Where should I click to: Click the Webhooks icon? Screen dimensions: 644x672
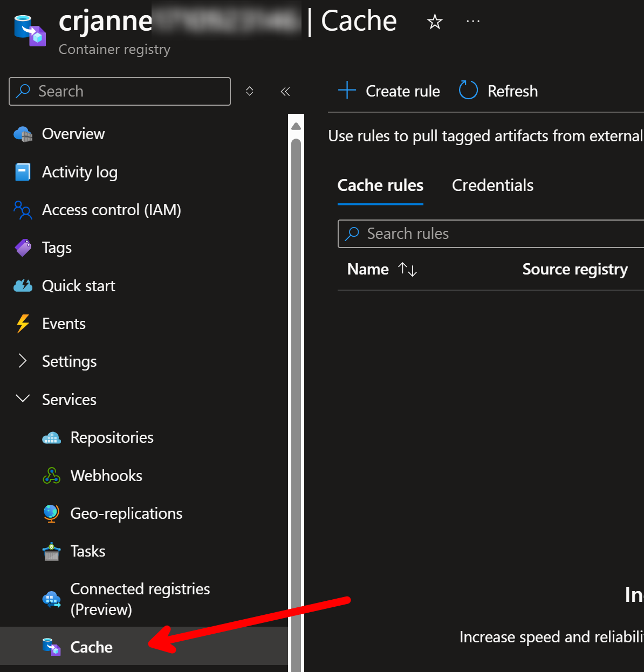tap(51, 476)
